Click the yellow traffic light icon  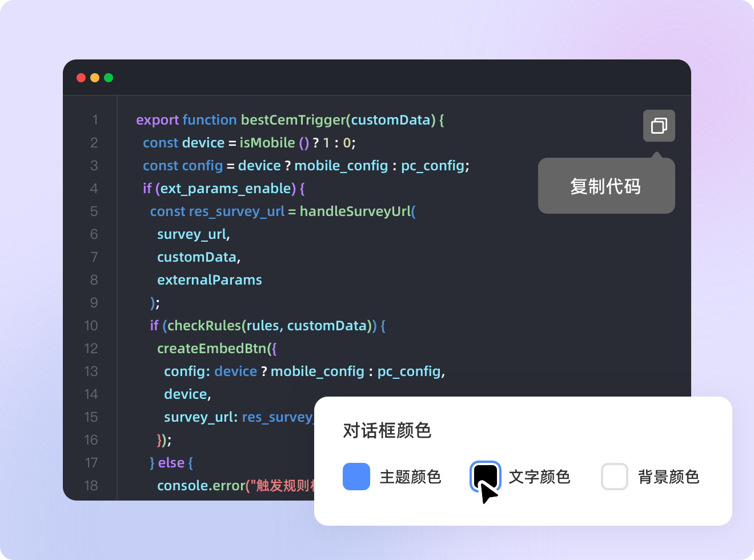95,77
